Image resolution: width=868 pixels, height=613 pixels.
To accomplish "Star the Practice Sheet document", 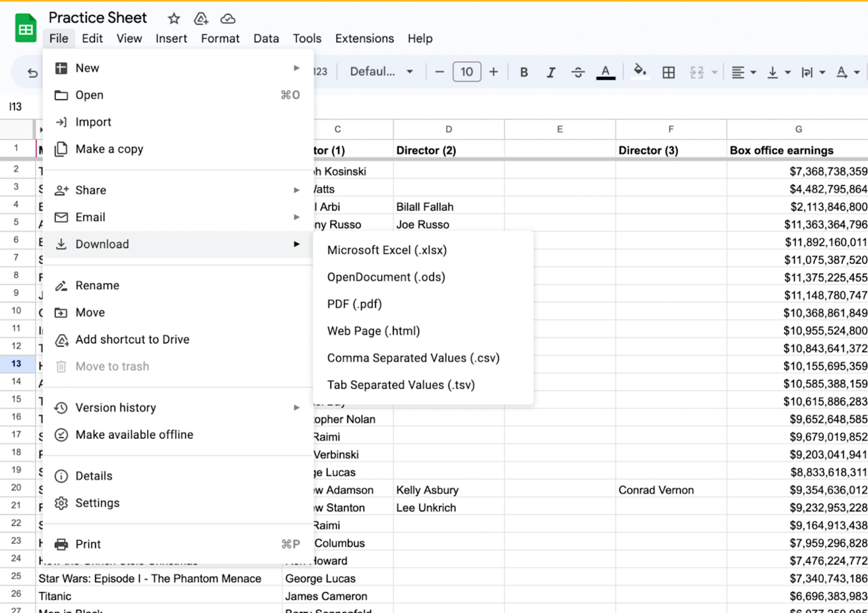I will click(x=174, y=19).
